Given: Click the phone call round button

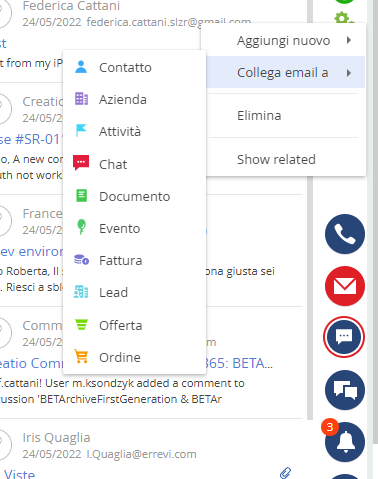Looking at the screenshot, I should (345, 234).
